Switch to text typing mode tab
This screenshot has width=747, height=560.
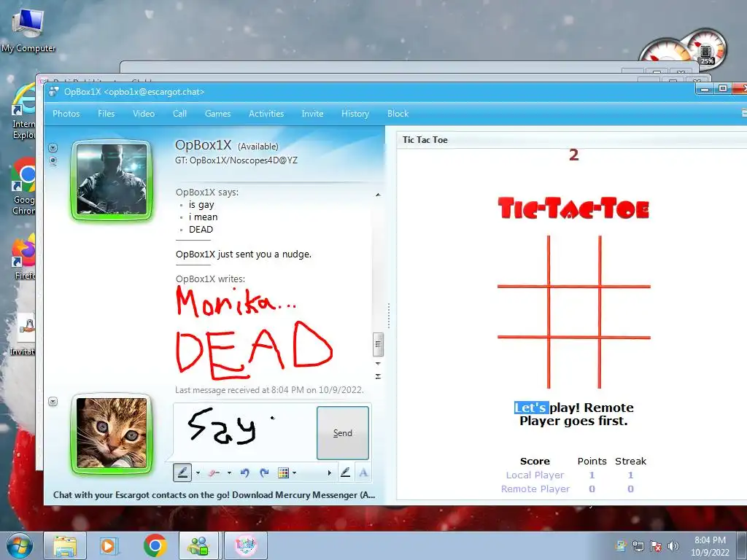(x=363, y=472)
